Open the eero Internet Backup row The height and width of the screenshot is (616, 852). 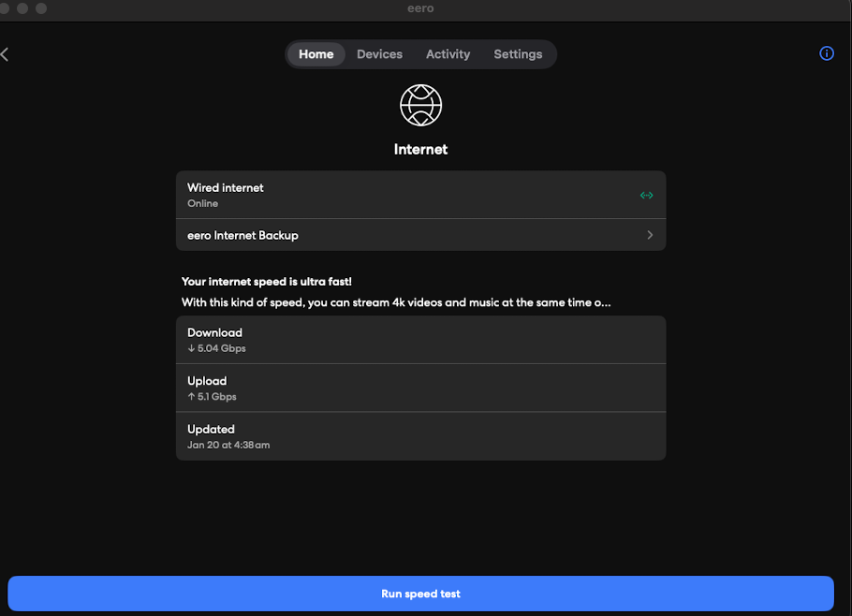click(421, 235)
